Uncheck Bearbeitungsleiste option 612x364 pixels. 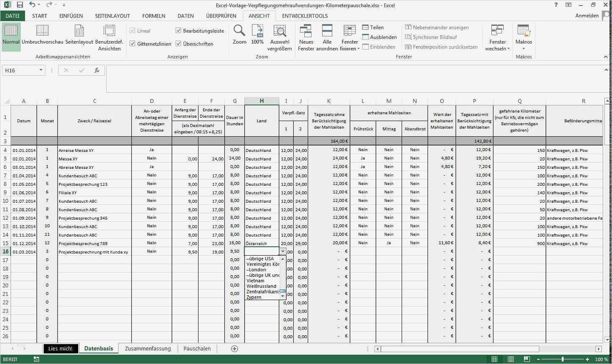(178, 30)
